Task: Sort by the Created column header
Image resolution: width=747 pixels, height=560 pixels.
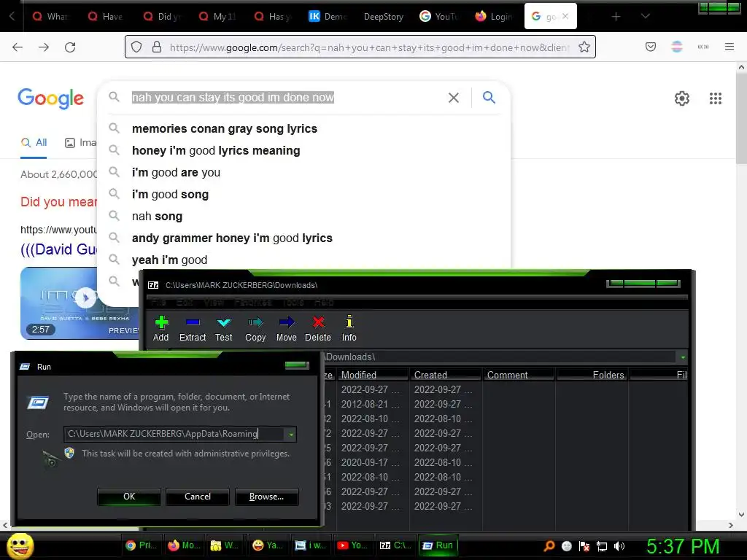Action: (446, 376)
